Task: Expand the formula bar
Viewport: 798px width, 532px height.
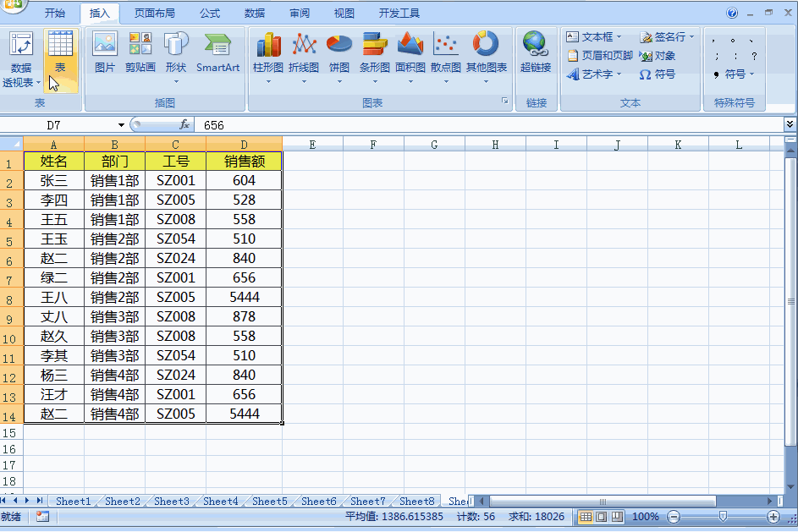Action: pyautogui.click(x=790, y=124)
